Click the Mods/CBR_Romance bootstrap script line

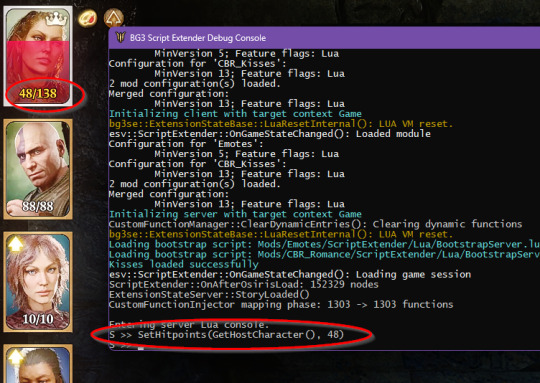[324, 254]
